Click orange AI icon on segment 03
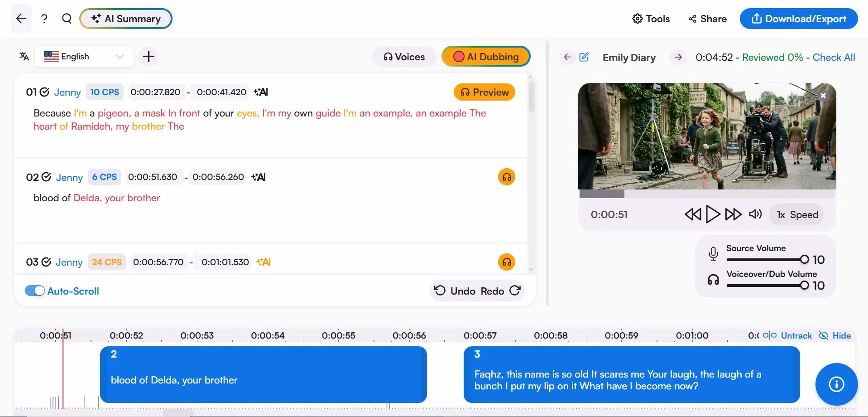Screen dimensions: 868x417 click(264, 262)
